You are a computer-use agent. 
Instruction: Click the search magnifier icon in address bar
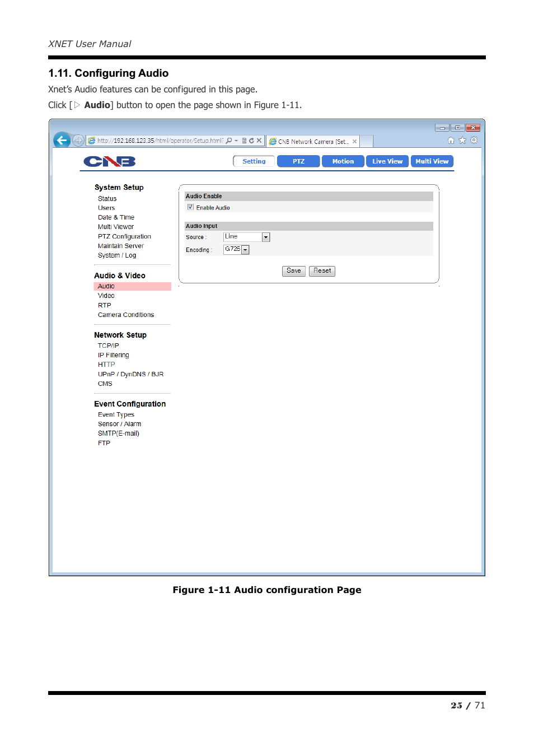tap(229, 141)
